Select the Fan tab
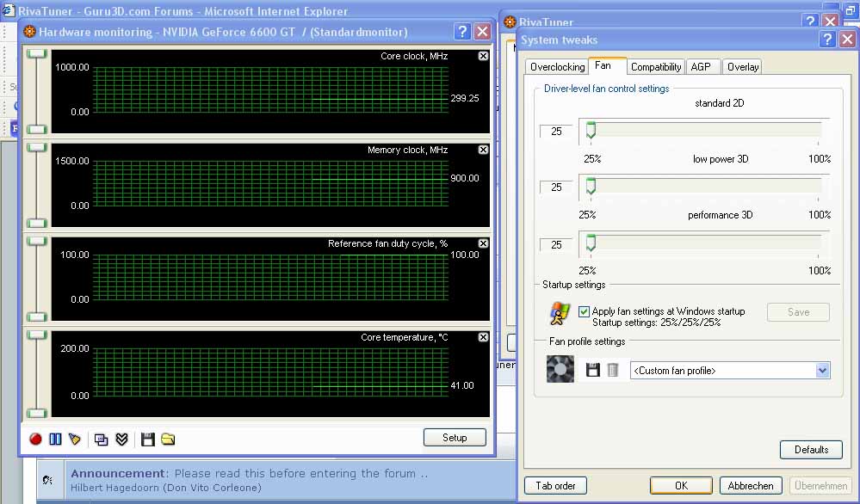Viewport: 860px width, 504px height. pos(603,65)
